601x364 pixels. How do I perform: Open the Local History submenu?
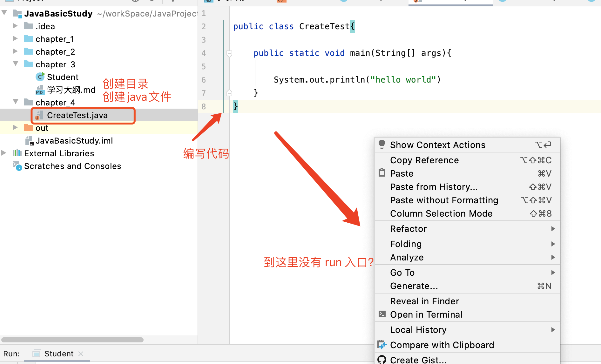coord(467,330)
